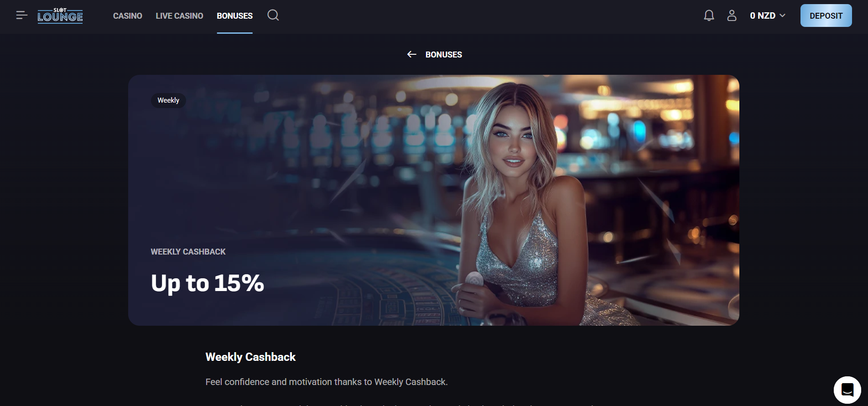
Task: Open the live chat support bubble
Action: [847, 390]
